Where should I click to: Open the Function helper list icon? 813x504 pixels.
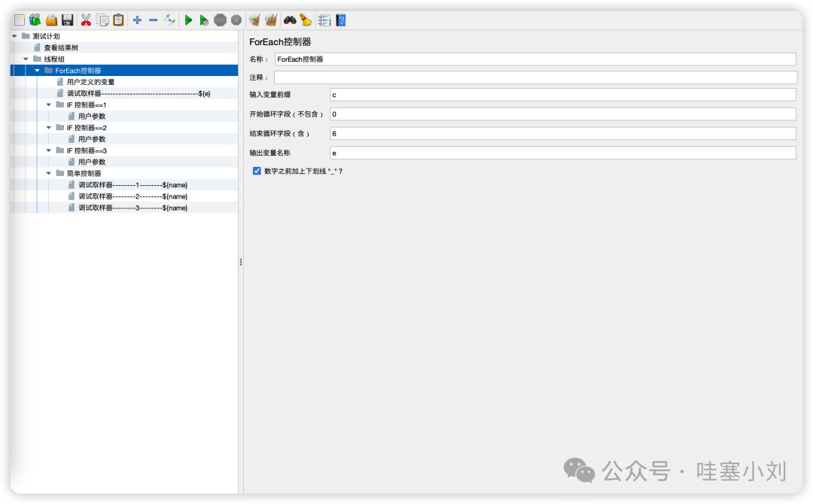(324, 20)
